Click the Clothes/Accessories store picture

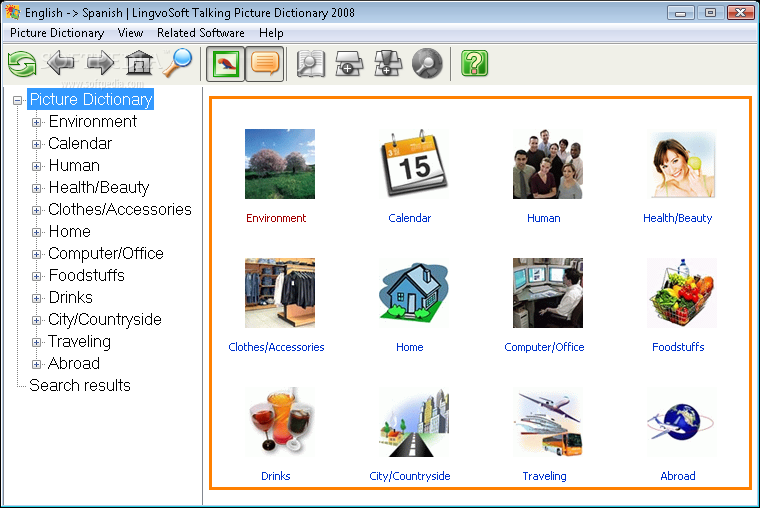pyautogui.click(x=280, y=293)
